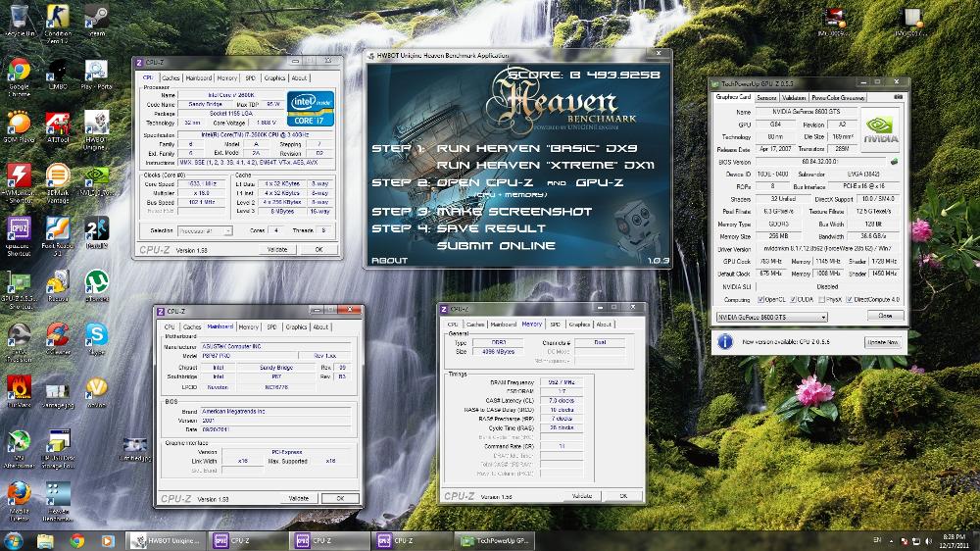Launch the FurMark flame desktop icon
980x551 pixels.
click(x=19, y=391)
